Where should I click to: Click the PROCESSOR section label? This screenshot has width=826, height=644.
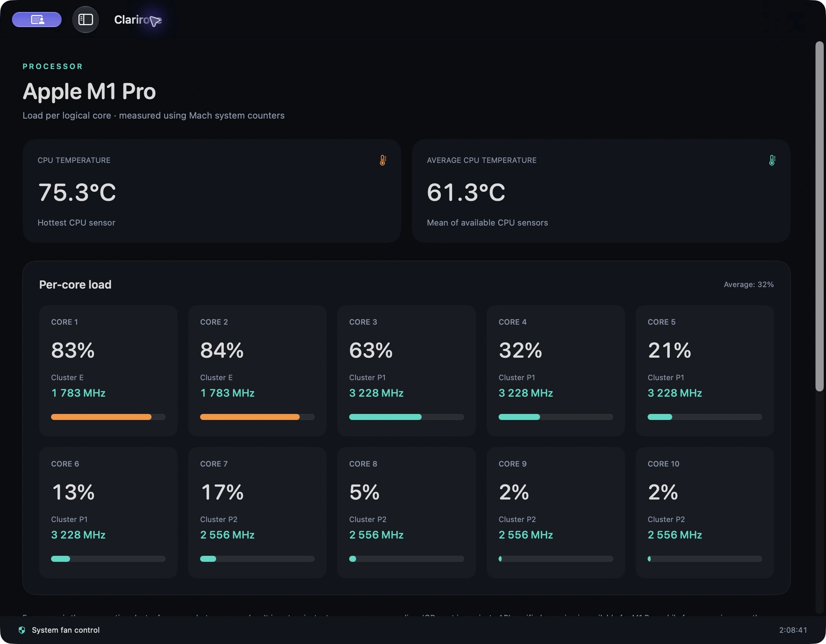(x=53, y=66)
